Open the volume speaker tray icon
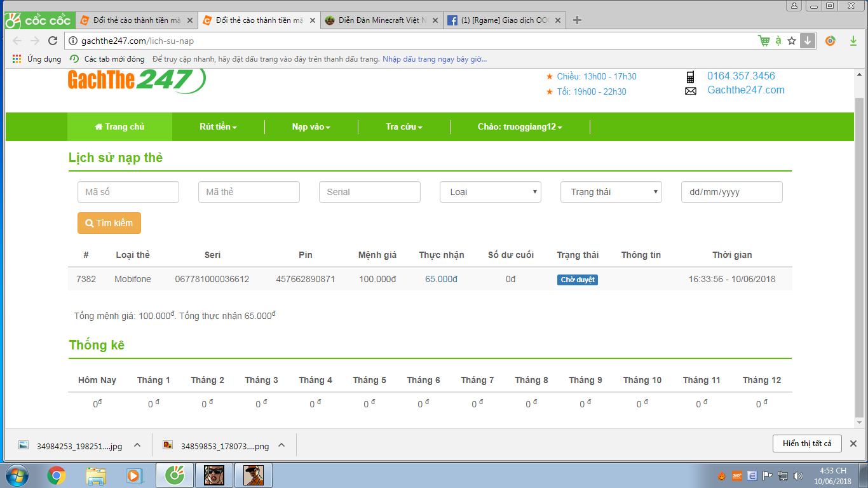The width and height of the screenshot is (868, 488). click(797, 475)
